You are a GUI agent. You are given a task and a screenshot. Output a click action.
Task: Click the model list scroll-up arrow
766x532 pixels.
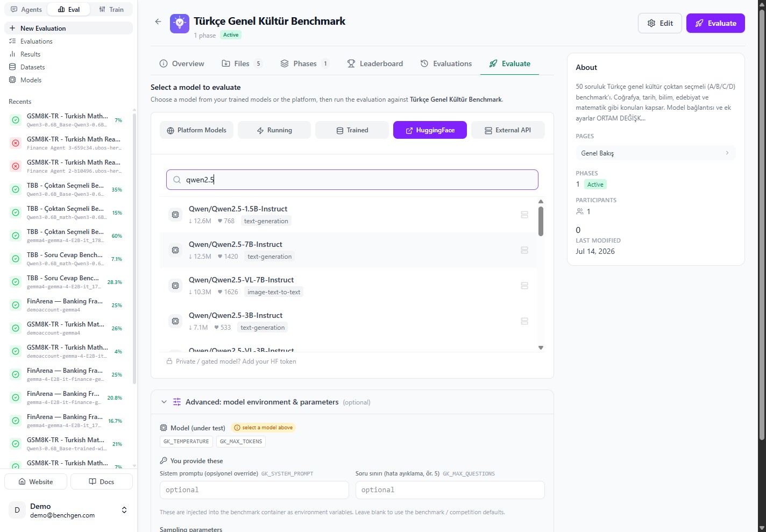pyautogui.click(x=541, y=202)
